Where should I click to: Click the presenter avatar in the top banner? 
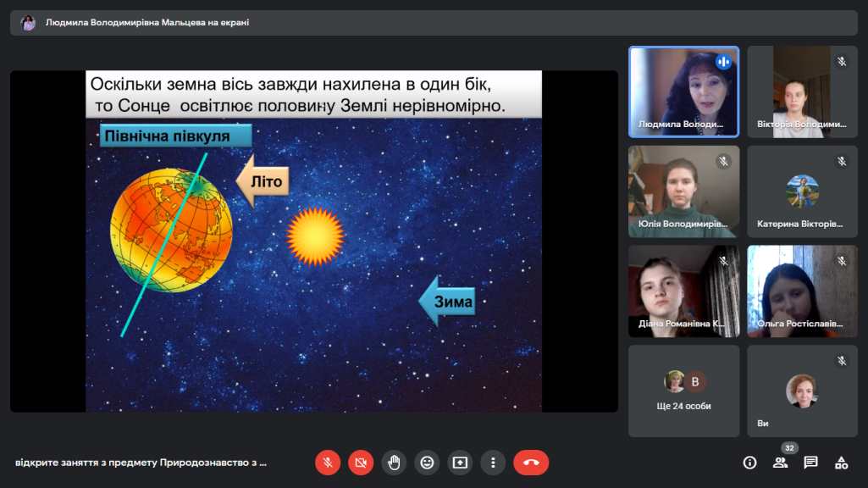click(28, 23)
